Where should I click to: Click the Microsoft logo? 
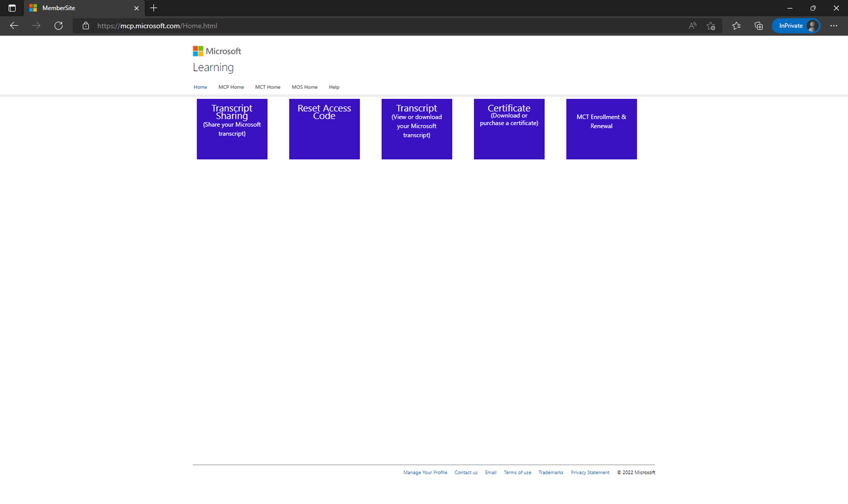tap(217, 51)
